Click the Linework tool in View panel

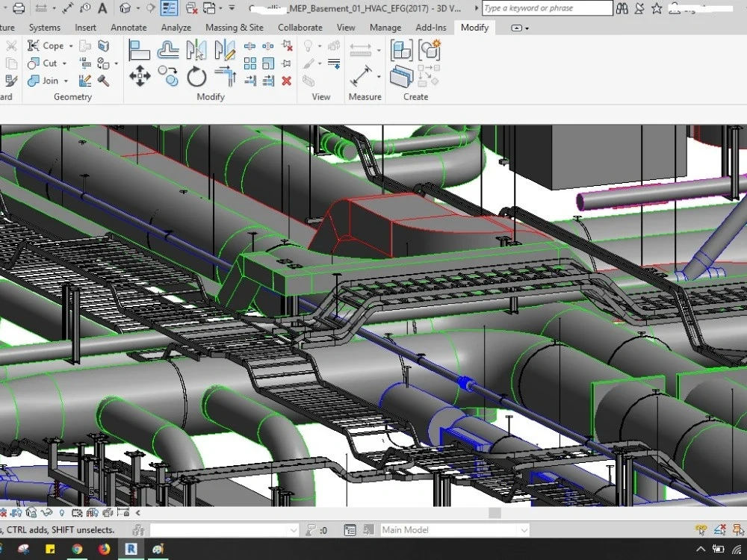(x=334, y=63)
